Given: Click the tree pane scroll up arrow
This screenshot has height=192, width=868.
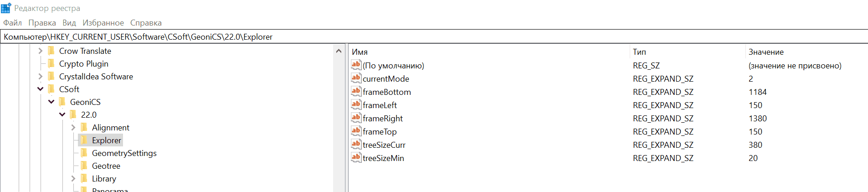Looking at the screenshot, I should click(x=339, y=51).
